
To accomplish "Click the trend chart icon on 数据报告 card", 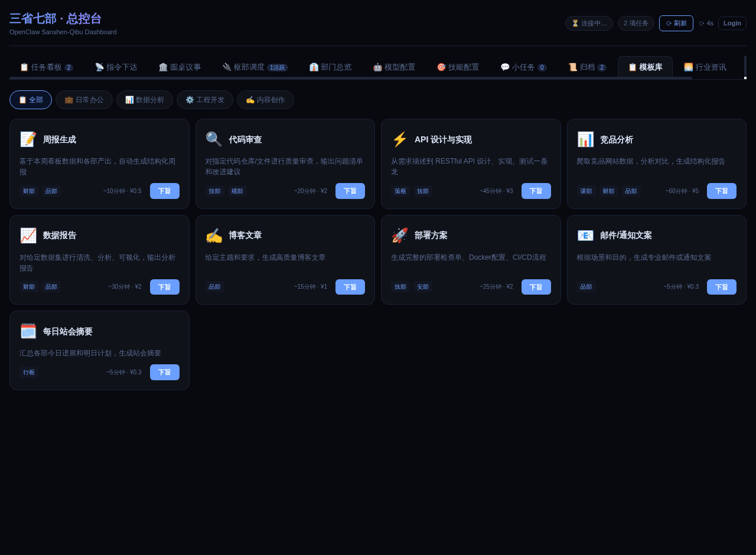I will point(28,236).
